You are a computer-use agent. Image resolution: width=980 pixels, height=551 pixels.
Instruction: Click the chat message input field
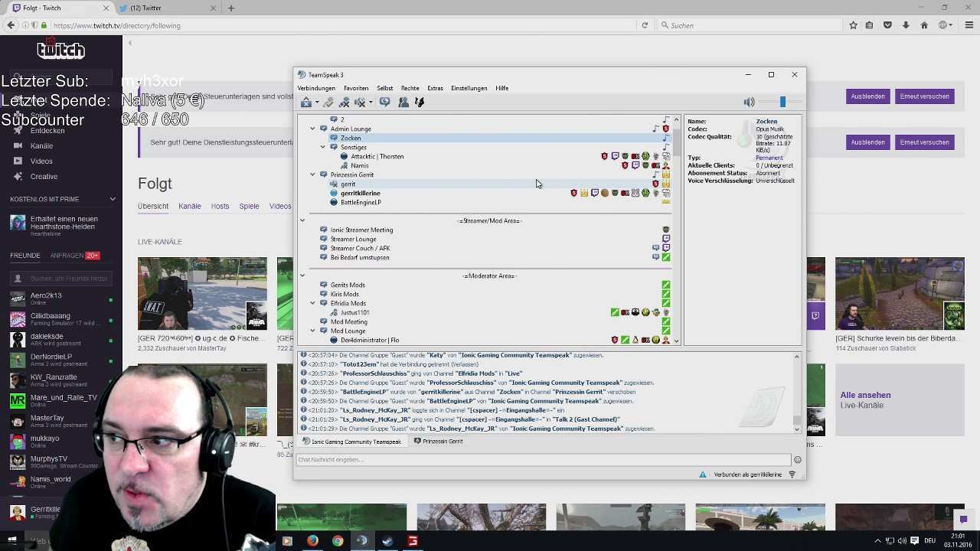click(x=542, y=460)
